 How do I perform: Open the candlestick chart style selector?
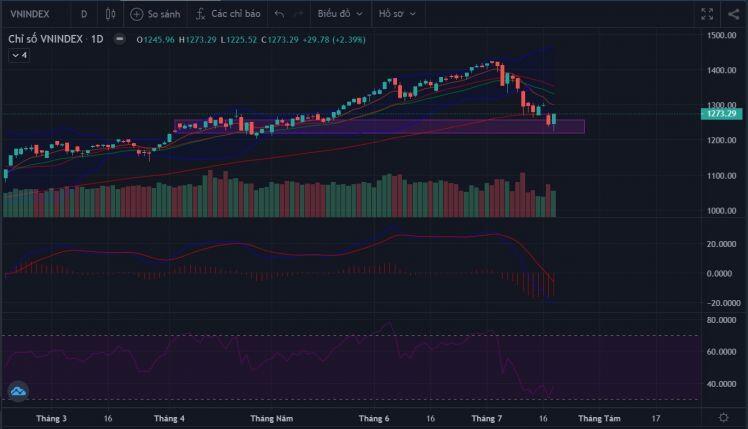110,14
